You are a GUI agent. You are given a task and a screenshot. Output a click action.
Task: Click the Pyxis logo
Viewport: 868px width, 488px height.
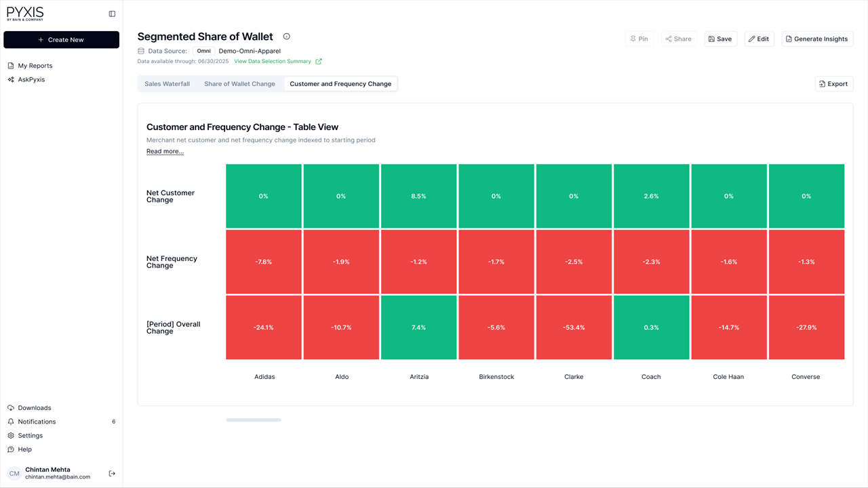click(25, 14)
